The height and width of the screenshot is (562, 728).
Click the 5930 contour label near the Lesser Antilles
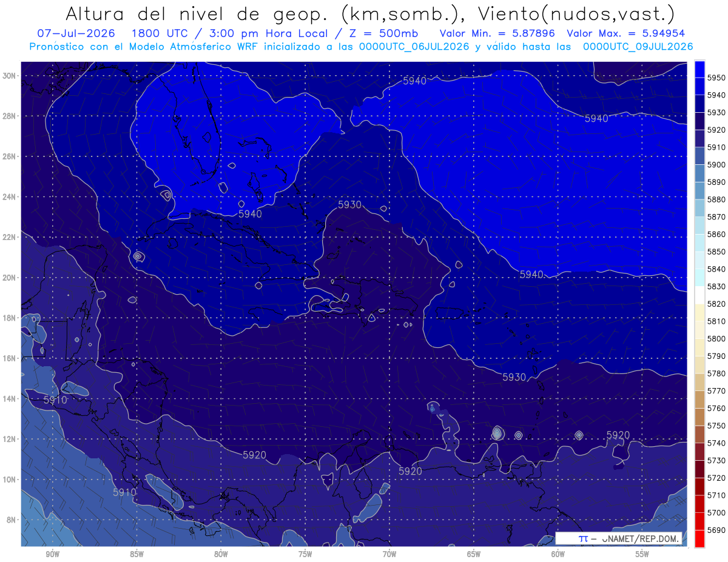pyautogui.click(x=514, y=377)
